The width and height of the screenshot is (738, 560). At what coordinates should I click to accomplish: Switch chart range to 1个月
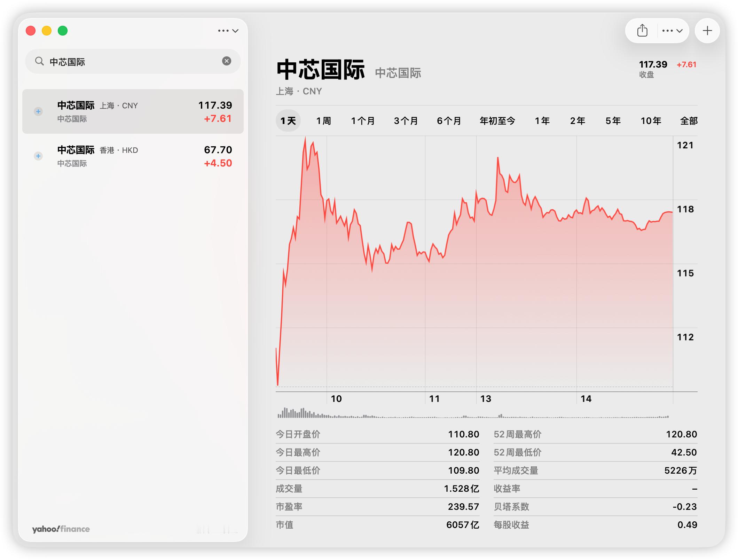click(x=363, y=121)
